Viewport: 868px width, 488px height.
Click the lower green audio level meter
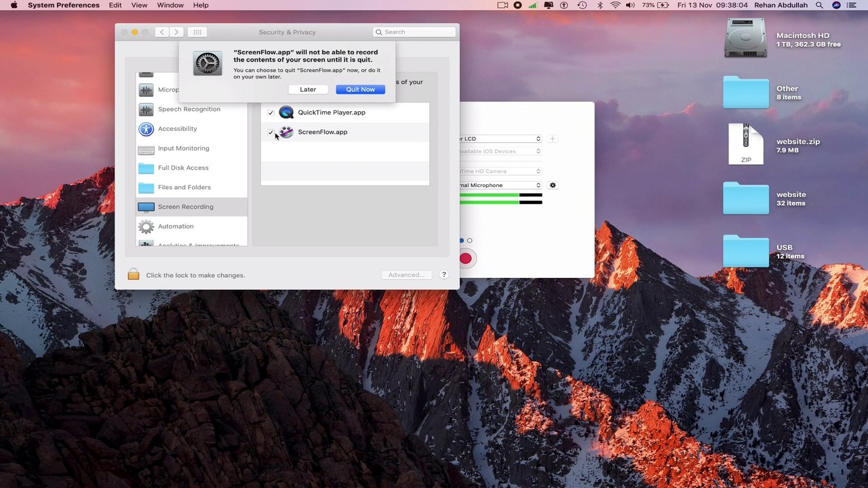click(501, 202)
